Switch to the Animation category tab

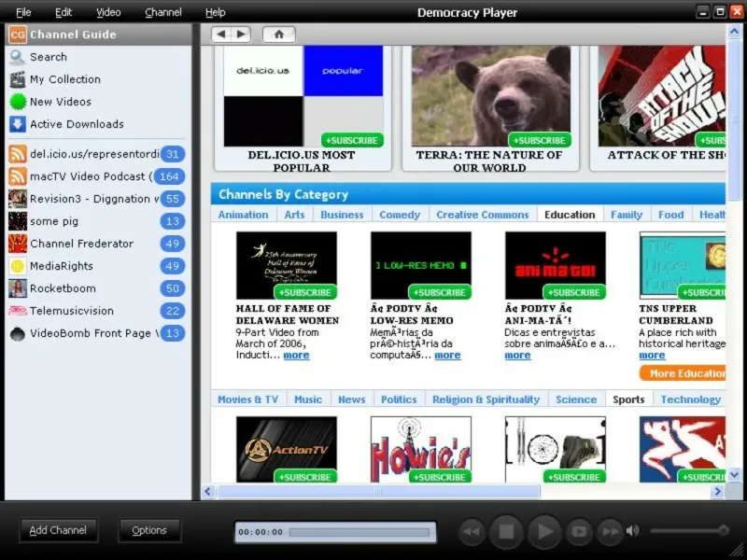243,215
